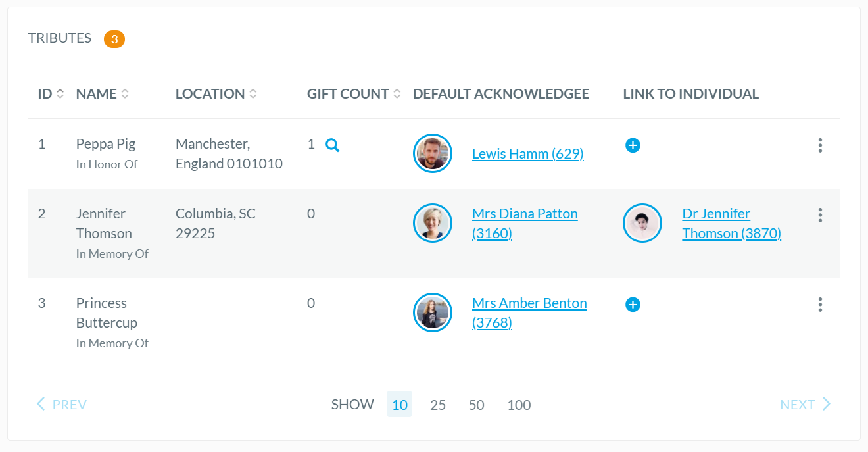Open three-dot menu for Princess Buttercup row

820,305
